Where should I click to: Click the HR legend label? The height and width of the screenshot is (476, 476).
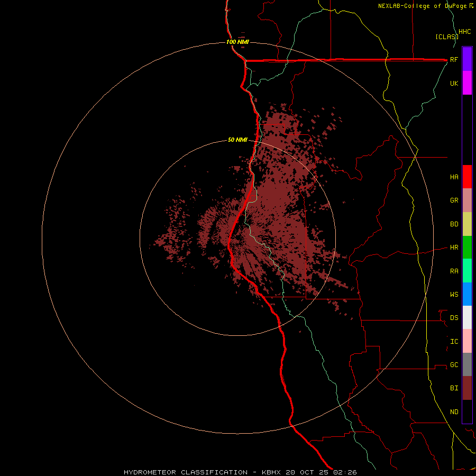pyautogui.click(x=454, y=248)
